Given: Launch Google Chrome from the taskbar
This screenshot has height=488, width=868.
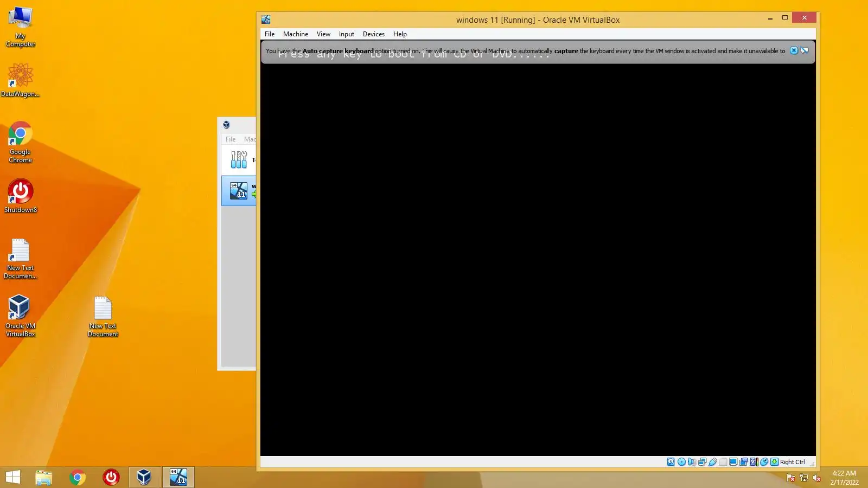Looking at the screenshot, I should click(x=77, y=477).
